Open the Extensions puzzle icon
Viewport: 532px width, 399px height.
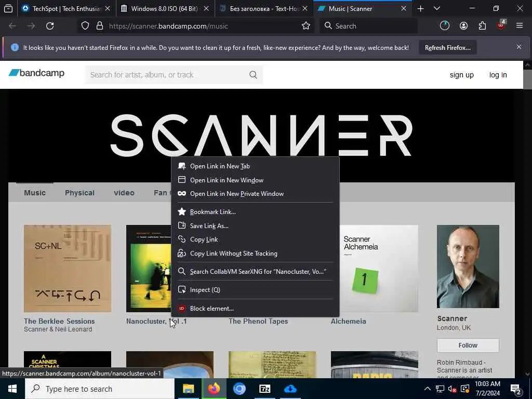click(482, 26)
